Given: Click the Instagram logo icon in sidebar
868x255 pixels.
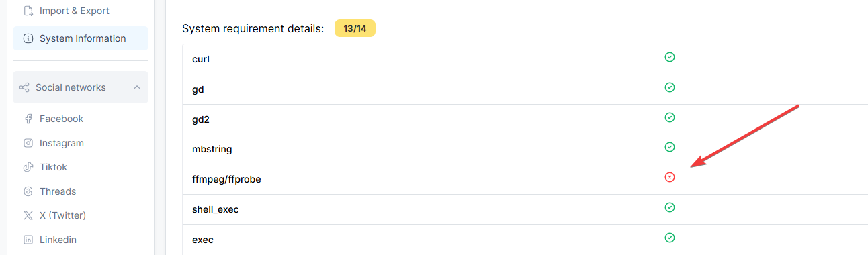Looking at the screenshot, I should (x=28, y=143).
